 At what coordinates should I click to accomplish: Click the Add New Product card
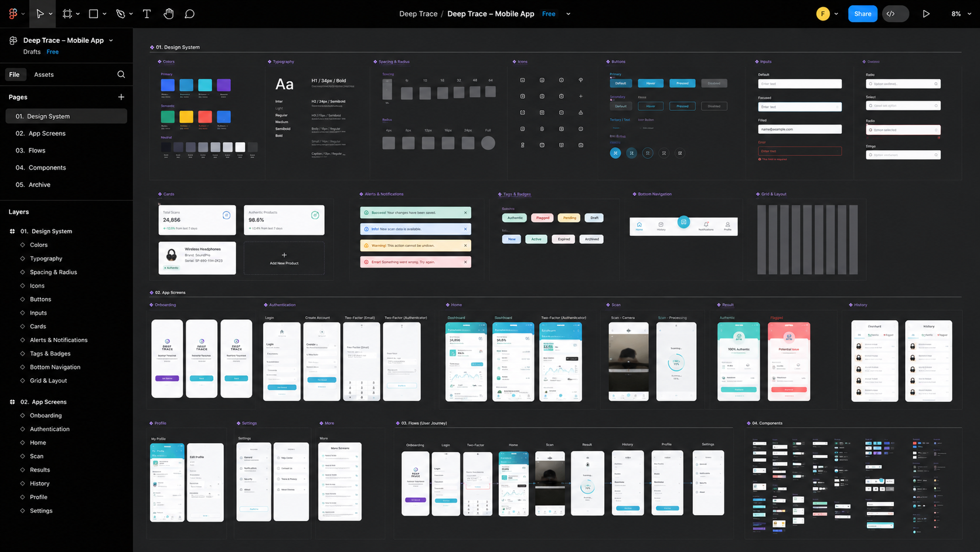[284, 258]
